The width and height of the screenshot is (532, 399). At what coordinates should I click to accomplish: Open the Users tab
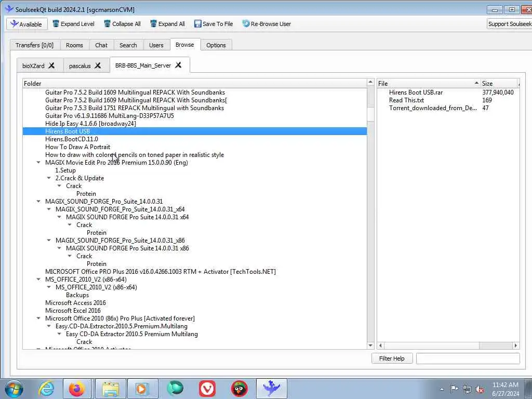pyautogui.click(x=156, y=45)
